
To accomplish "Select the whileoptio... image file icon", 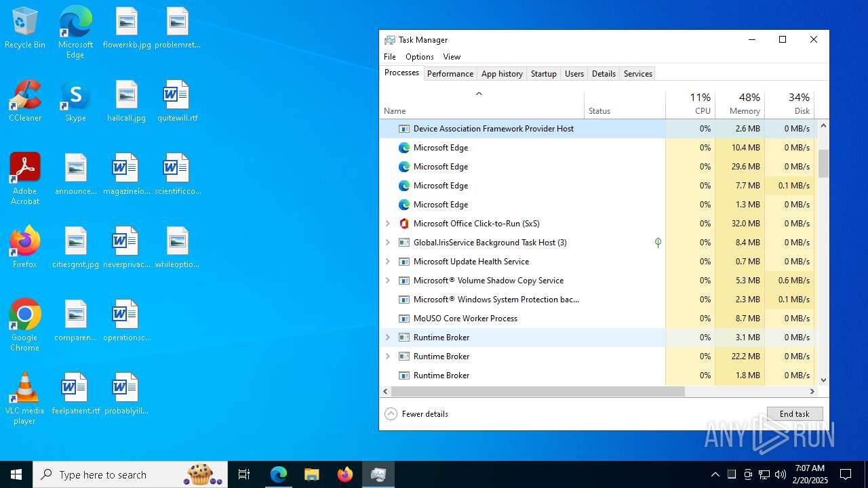I will [x=178, y=247].
